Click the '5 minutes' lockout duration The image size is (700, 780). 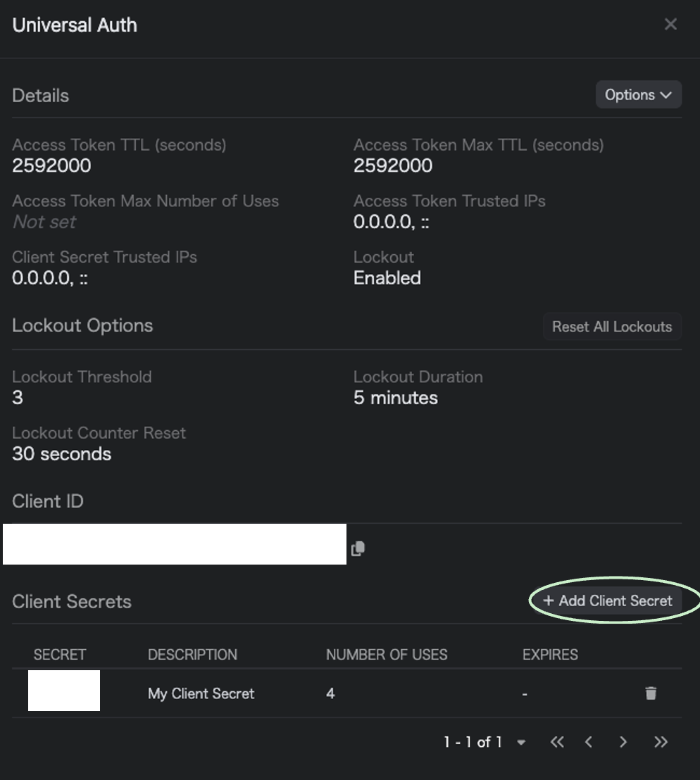tap(396, 398)
